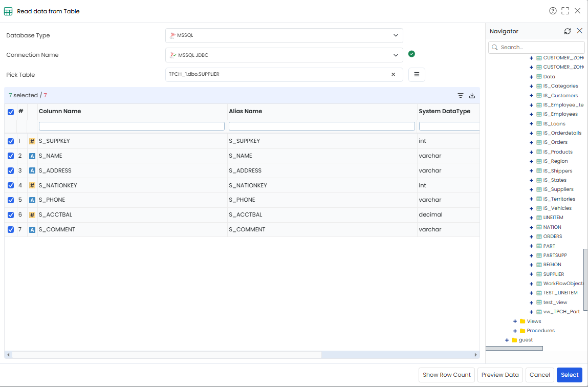Expand the PART table node
Image resolution: width=588 pixels, height=387 pixels.
tap(531, 246)
